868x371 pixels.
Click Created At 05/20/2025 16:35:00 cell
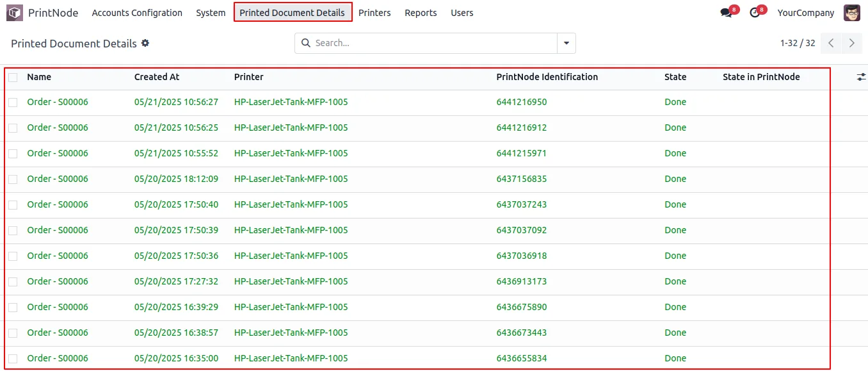coord(176,358)
